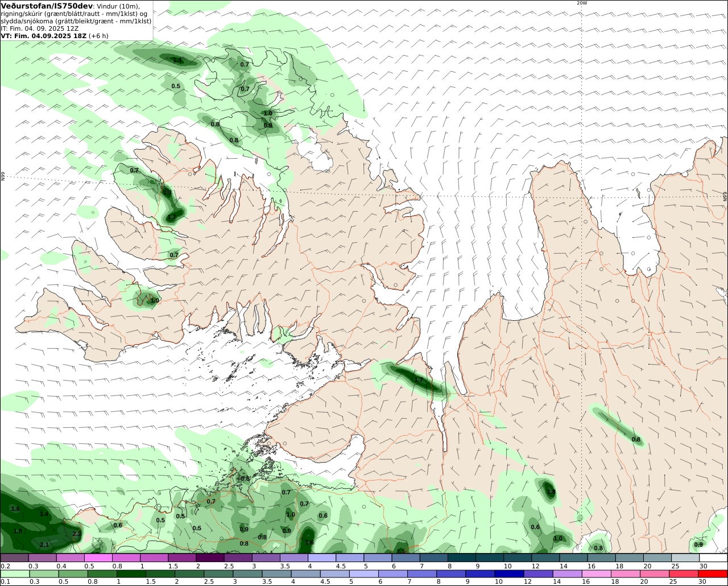
Task: Select the medium green lower legend swatch at 0.5
Action: [x=74, y=573]
